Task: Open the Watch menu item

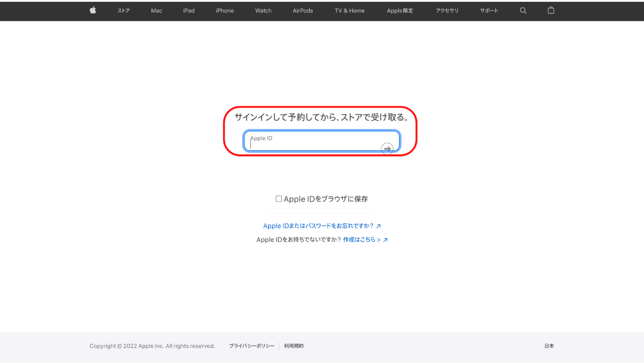Action: pos(263,11)
